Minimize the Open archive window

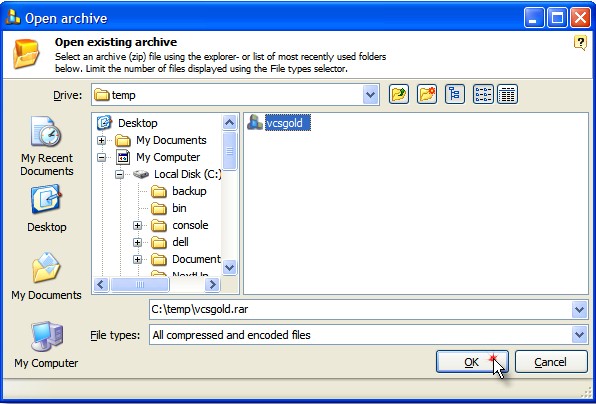pyautogui.click(x=534, y=18)
